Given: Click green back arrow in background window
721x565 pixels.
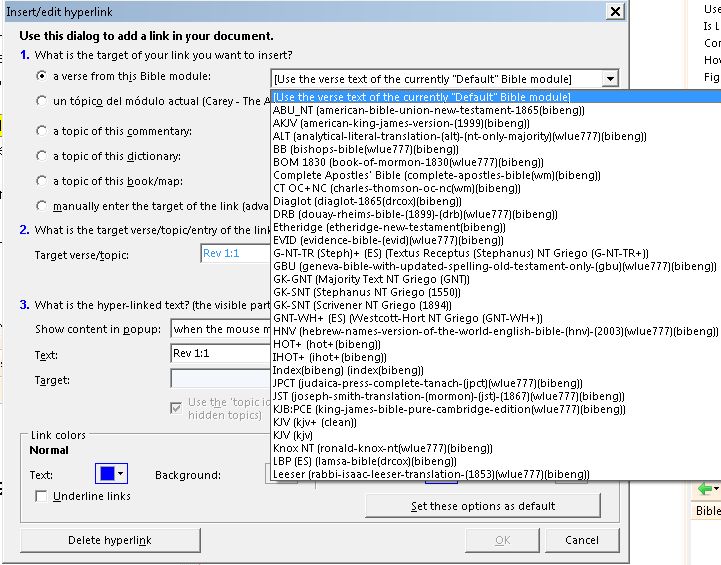Looking at the screenshot, I should tap(704, 489).
